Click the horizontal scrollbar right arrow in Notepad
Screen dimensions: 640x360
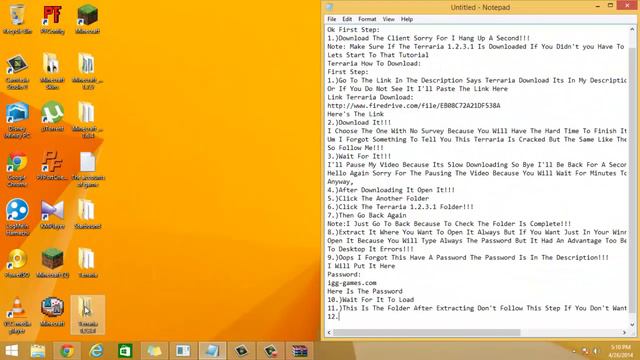624,333
